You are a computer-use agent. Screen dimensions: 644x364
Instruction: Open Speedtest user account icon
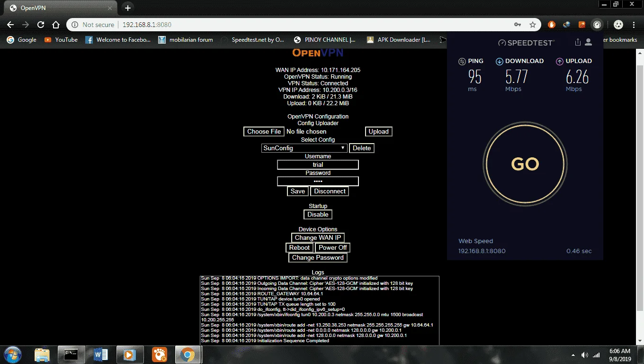[589, 42]
